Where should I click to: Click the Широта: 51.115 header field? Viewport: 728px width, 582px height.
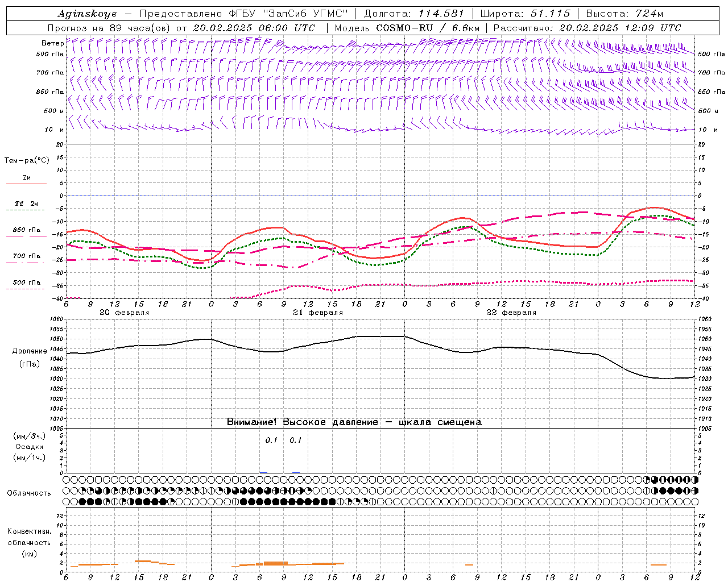point(525,14)
